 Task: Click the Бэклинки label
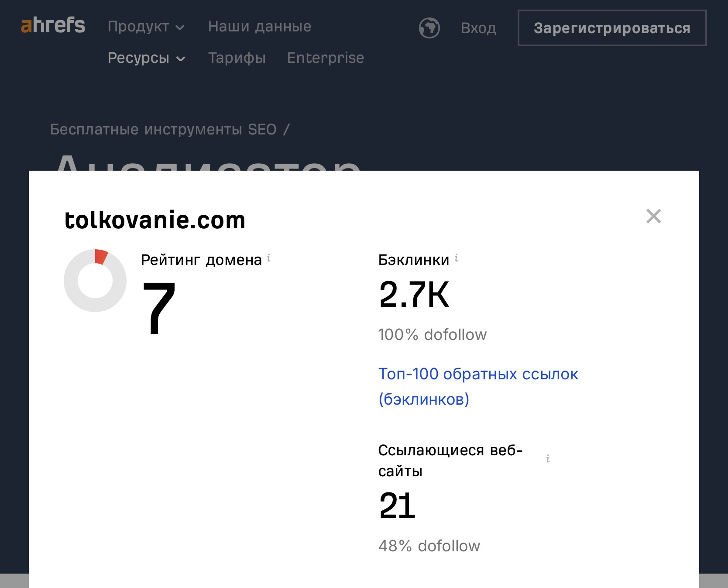[x=414, y=260]
